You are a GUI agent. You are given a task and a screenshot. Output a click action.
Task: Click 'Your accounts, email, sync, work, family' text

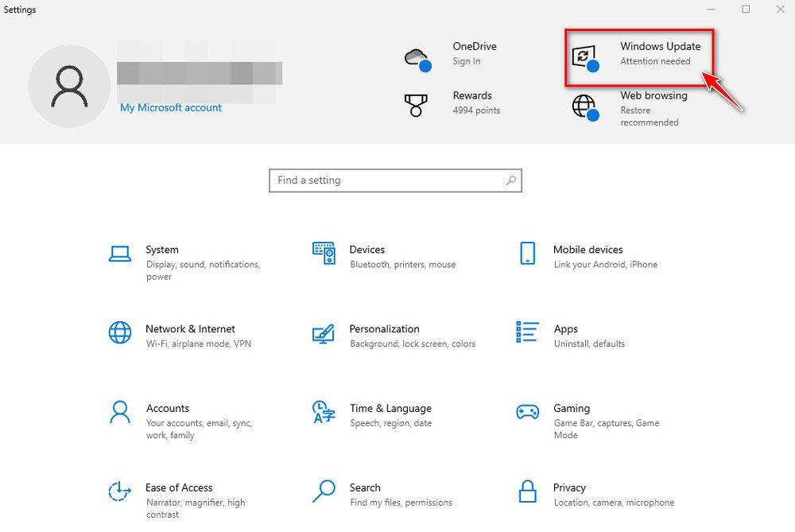[199, 429]
